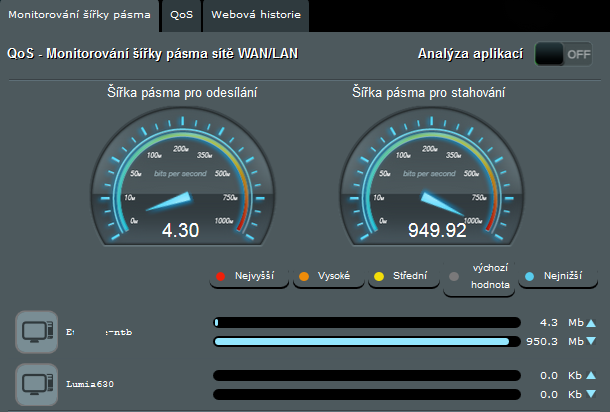Click the Lumia630 device name

tap(92, 384)
